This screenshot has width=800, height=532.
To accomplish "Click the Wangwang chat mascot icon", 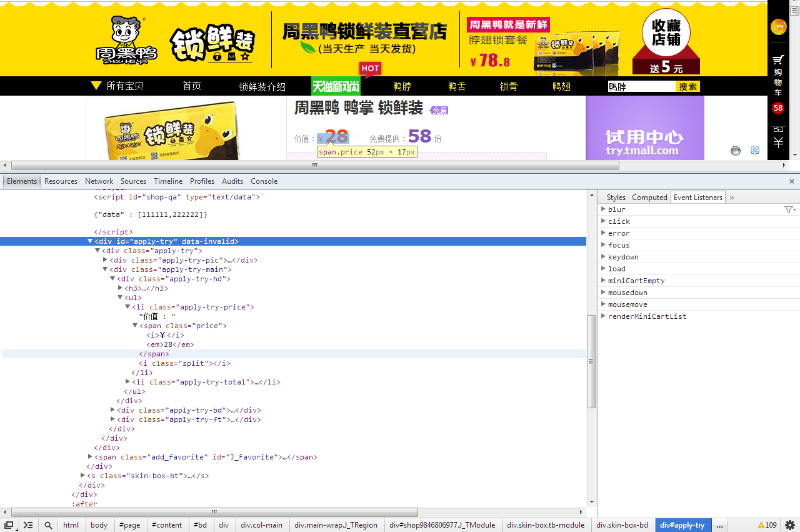I will coord(736,150).
